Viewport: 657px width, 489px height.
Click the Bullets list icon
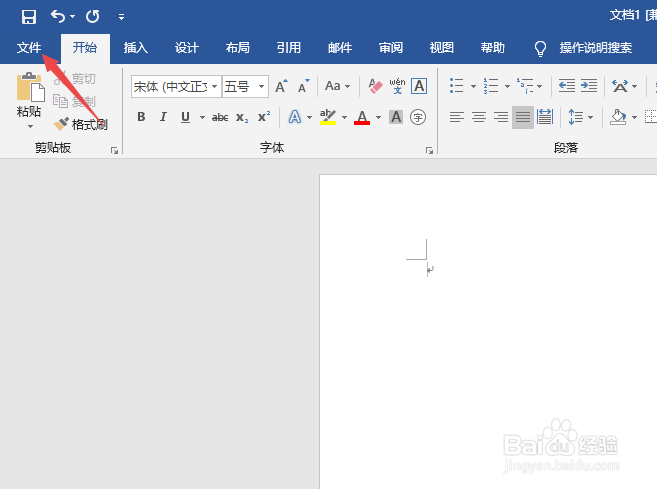tap(457, 86)
